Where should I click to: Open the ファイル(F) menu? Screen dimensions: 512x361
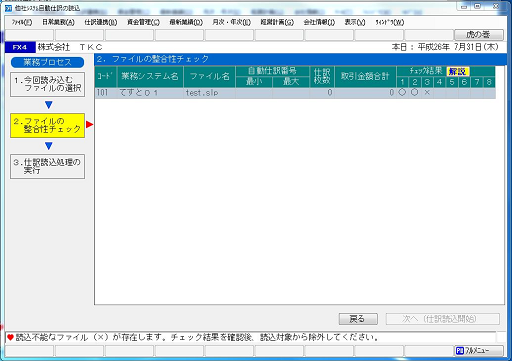(22, 22)
